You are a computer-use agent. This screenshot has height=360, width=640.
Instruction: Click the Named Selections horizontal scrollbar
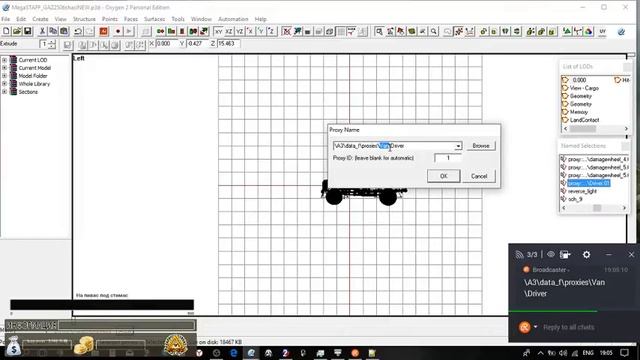pos(594,208)
